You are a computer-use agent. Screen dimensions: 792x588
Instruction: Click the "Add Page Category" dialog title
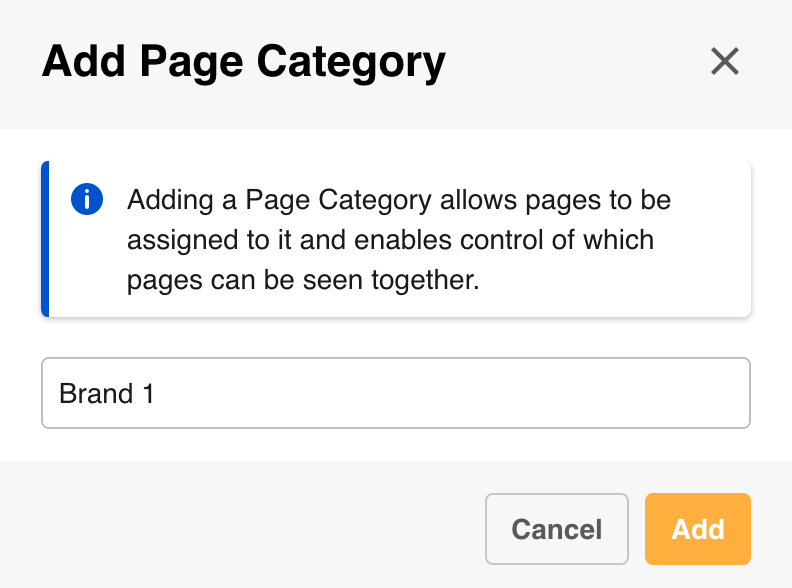point(243,62)
